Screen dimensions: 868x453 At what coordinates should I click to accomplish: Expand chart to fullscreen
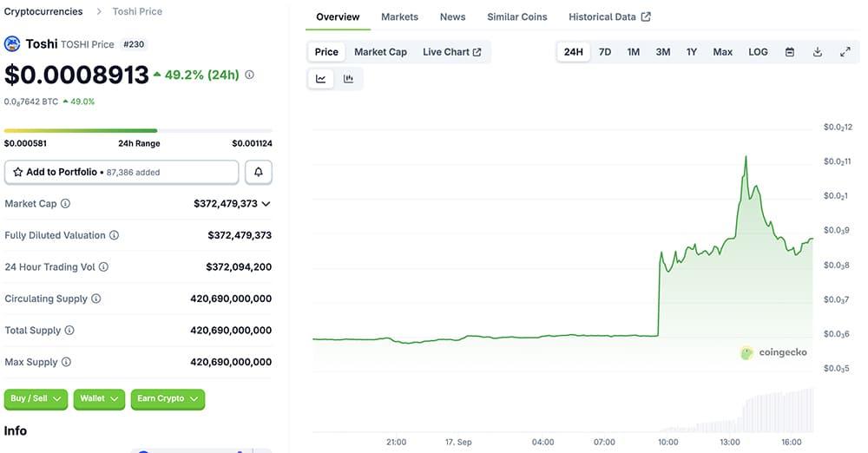click(845, 52)
